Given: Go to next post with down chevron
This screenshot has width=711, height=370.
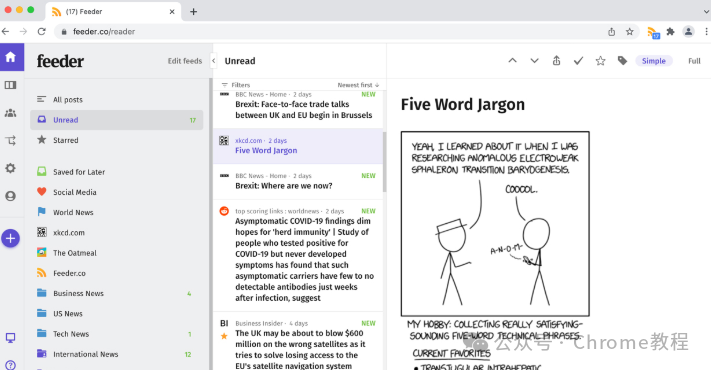Looking at the screenshot, I should click(x=535, y=61).
